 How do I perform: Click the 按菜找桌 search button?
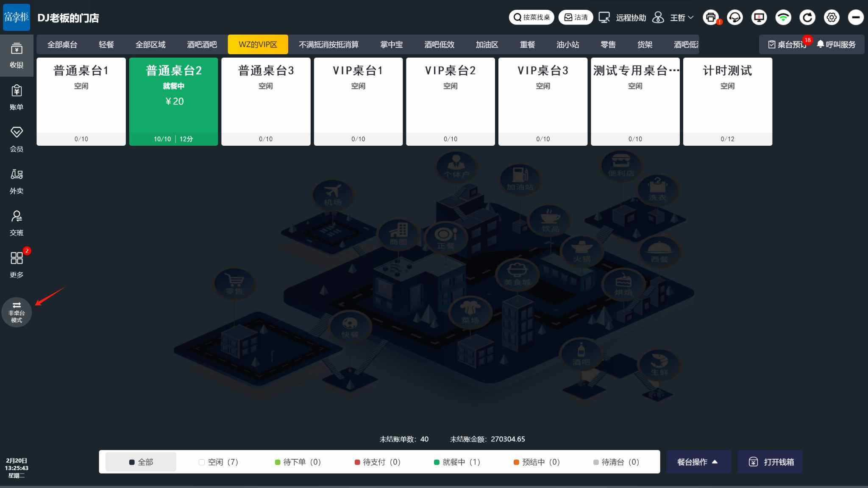pyautogui.click(x=531, y=17)
